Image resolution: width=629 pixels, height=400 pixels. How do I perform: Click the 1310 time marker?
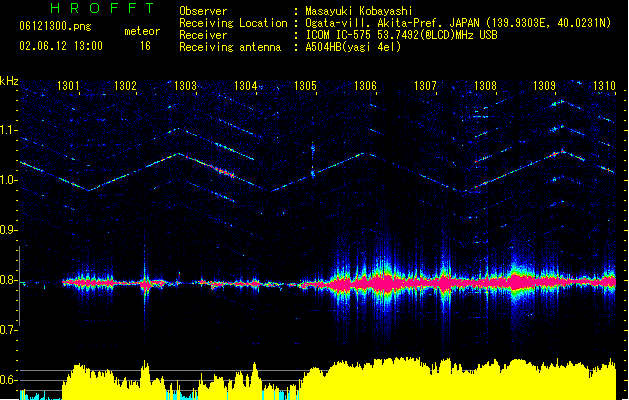pos(604,86)
